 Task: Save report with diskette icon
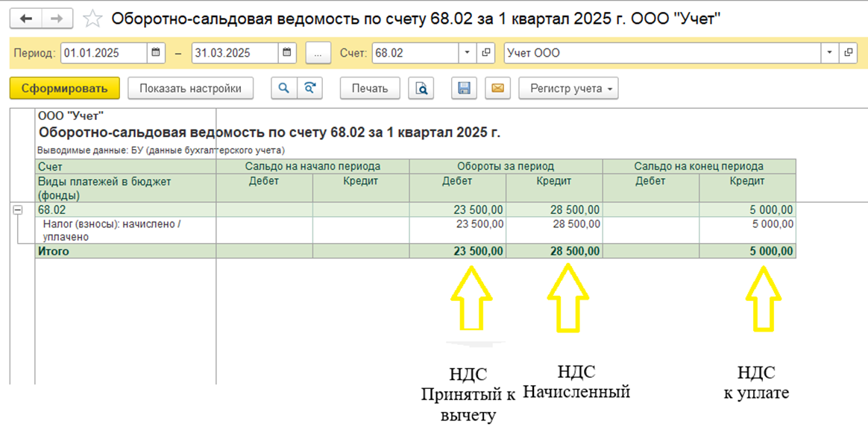[x=464, y=88]
